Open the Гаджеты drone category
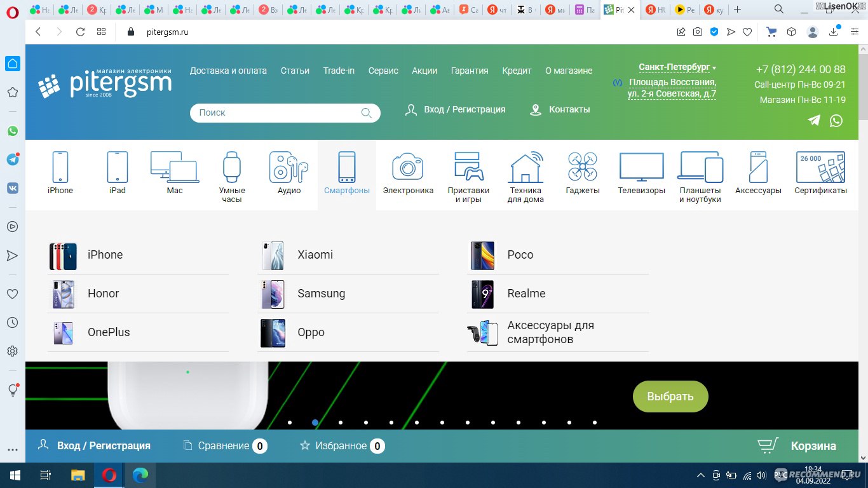The width and height of the screenshot is (868, 488). tap(583, 173)
